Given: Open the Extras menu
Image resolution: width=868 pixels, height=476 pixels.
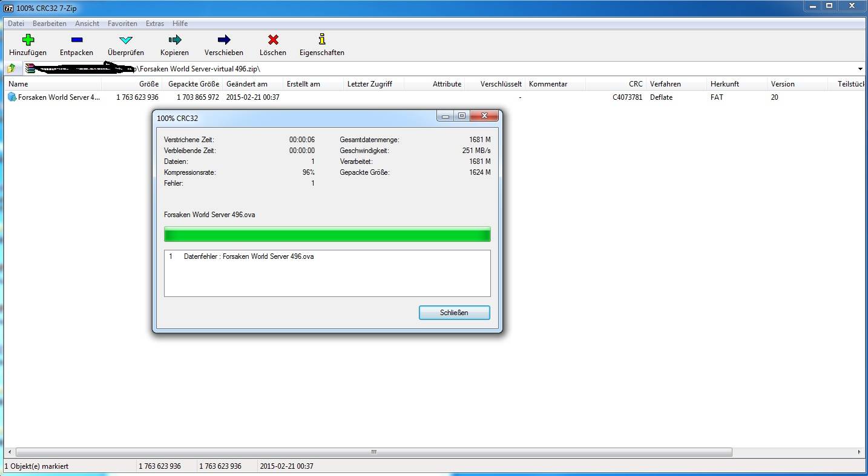Looking at the screenshot, I should 155,24.
